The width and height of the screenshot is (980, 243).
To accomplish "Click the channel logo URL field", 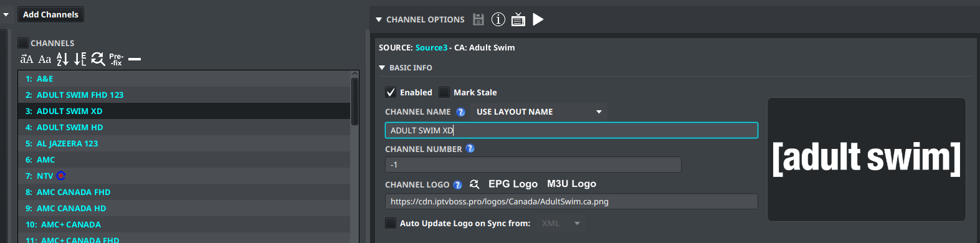I will 571,201.
